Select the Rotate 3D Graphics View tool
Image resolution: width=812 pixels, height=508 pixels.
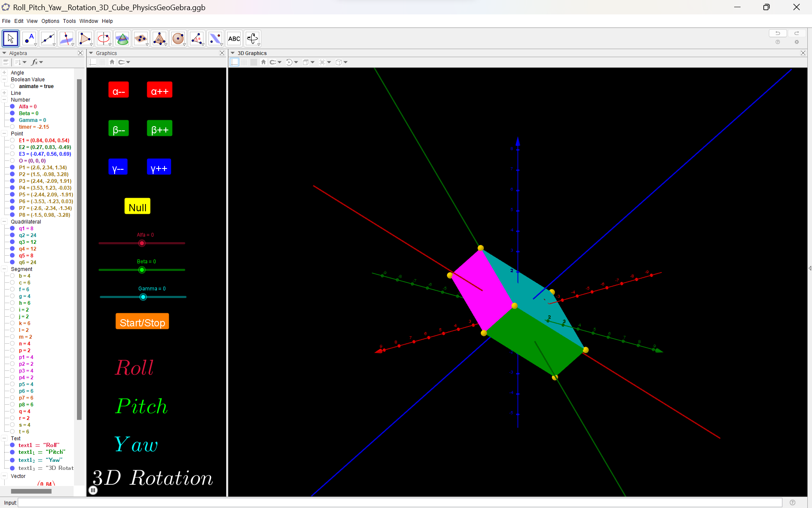click(x=252, y=39)
